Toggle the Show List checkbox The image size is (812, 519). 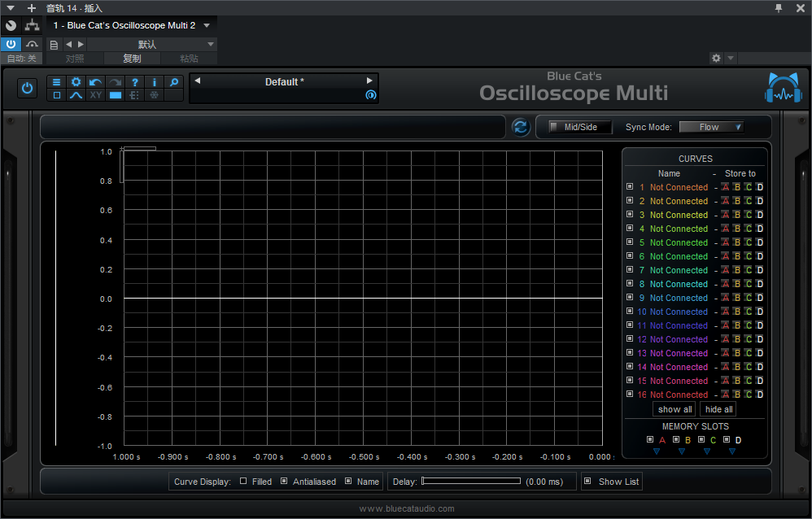587,482
